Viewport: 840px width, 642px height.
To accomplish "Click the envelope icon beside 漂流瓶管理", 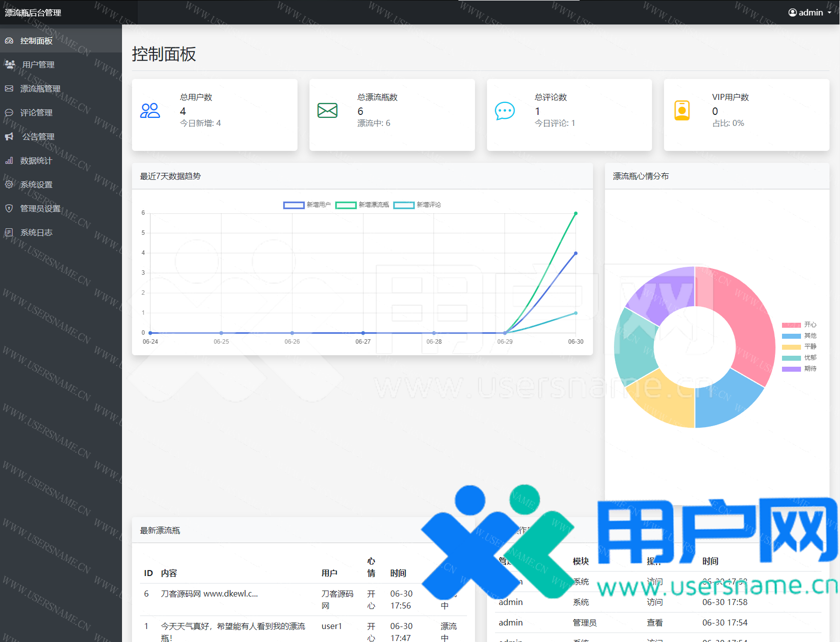I will point(9,88).
